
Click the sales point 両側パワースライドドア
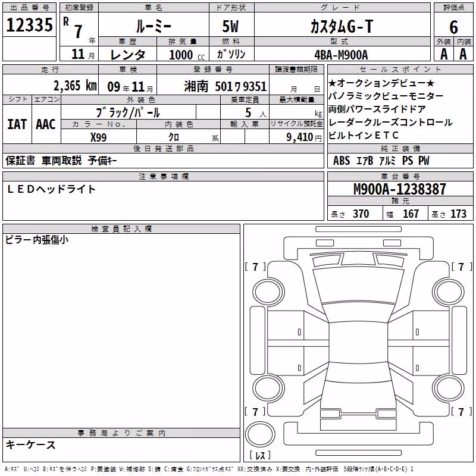(377, 109)
